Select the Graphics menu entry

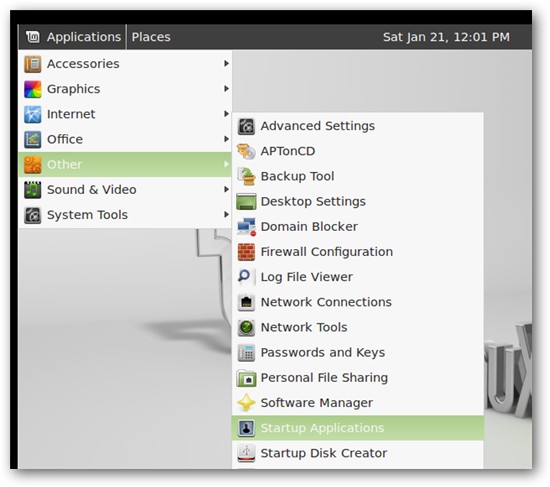(125, 89)
